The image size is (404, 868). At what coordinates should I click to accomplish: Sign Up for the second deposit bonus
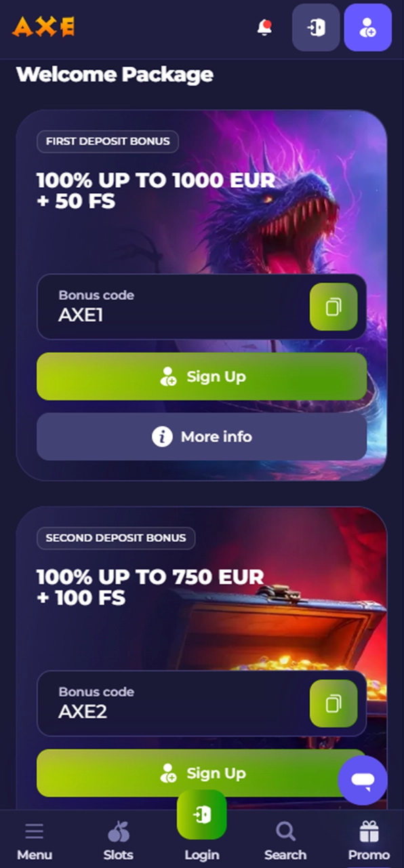202,773
